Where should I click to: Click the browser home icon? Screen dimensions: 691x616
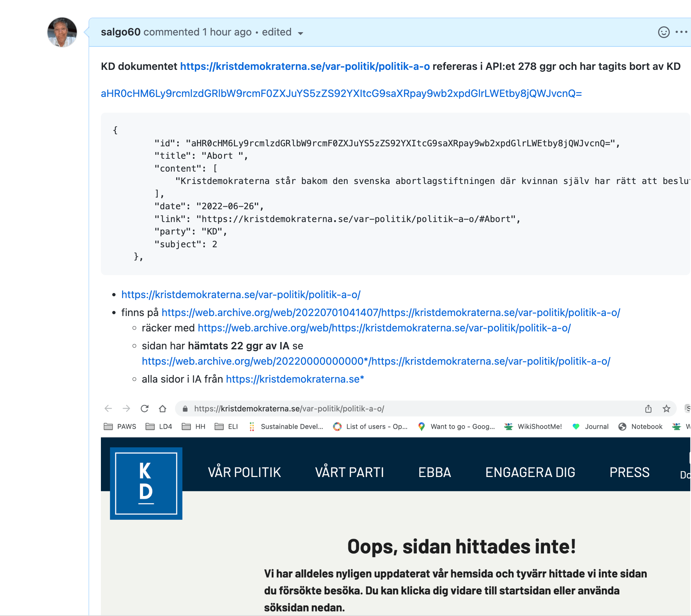[x=163, y=409]
